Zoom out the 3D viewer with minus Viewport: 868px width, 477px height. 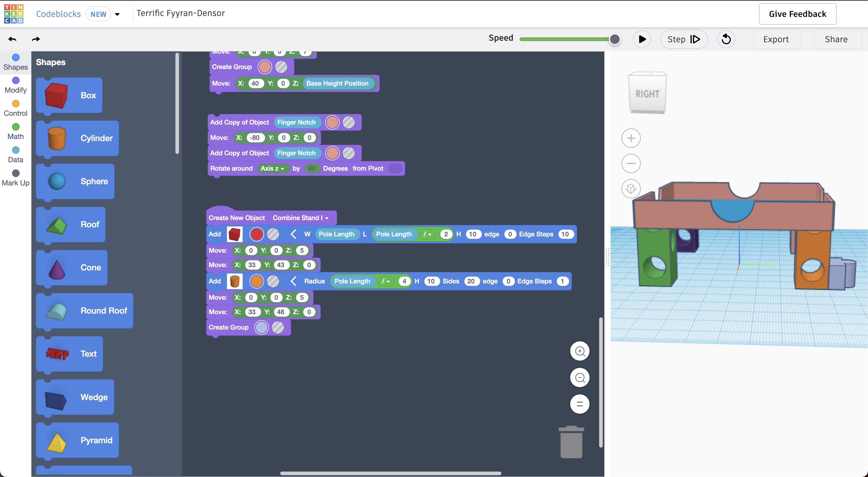(631, 163)
